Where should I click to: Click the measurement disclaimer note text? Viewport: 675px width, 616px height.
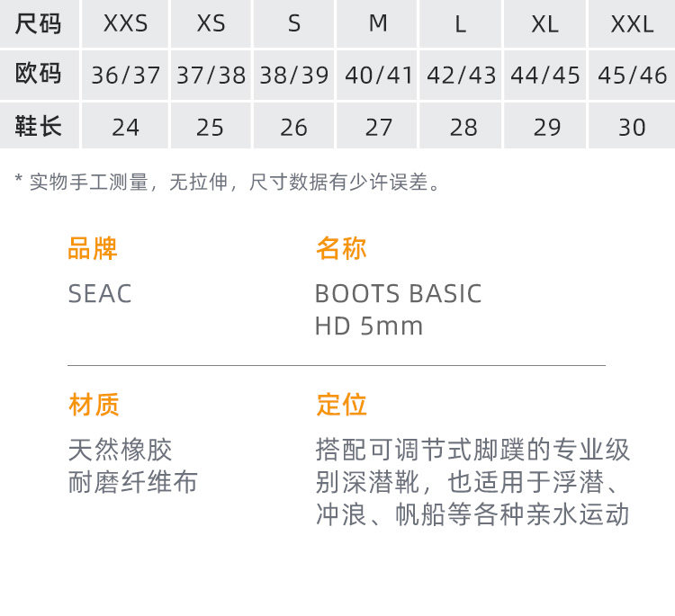(229, 183)
